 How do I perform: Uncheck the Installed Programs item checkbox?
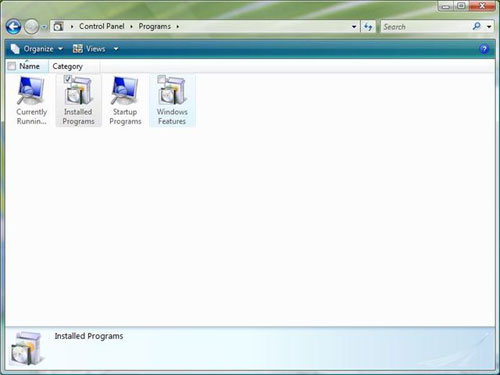click(x=68, y=79)
